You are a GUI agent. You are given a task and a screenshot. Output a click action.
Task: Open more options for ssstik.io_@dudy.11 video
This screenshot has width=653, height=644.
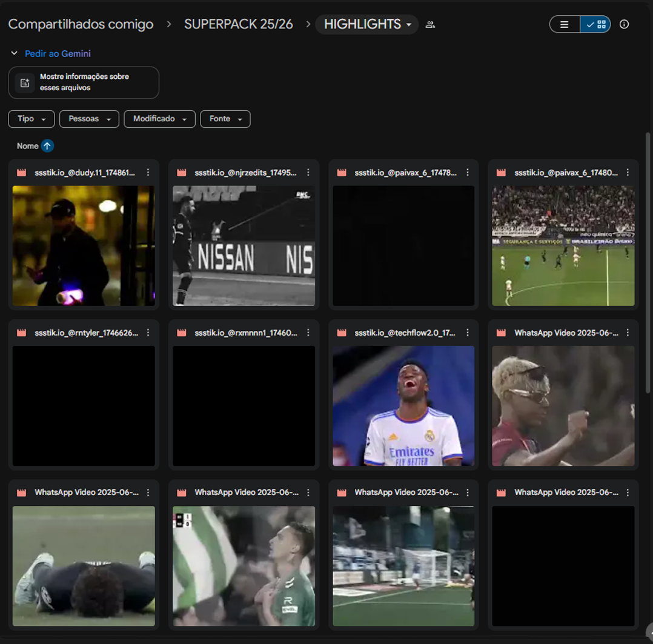tap(148, 173)
